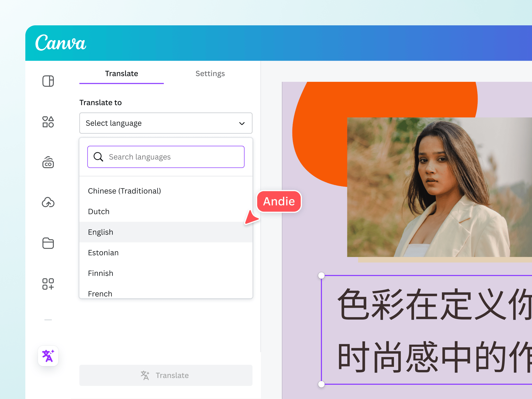Click the Andie collaborator label
The image size is (532, 399).
279,201
